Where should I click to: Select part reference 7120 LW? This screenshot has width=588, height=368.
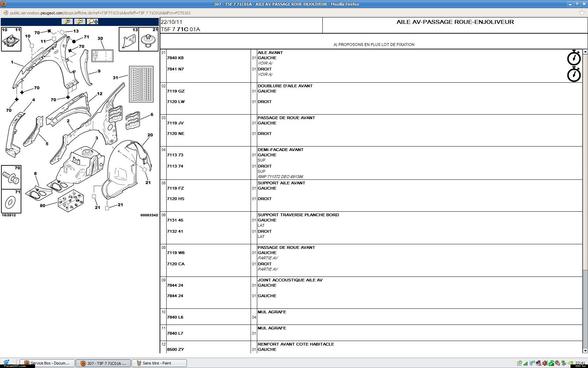[176, 102]
